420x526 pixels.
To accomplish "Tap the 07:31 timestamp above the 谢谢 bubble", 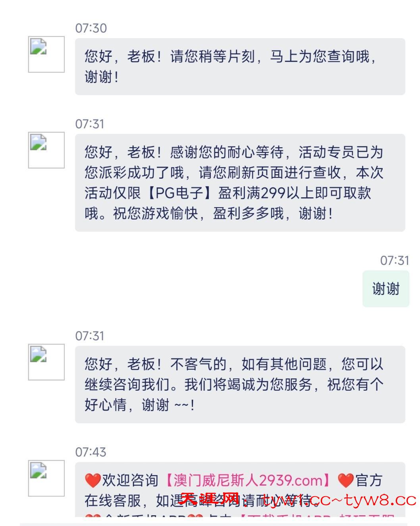I will pos(394,260).
